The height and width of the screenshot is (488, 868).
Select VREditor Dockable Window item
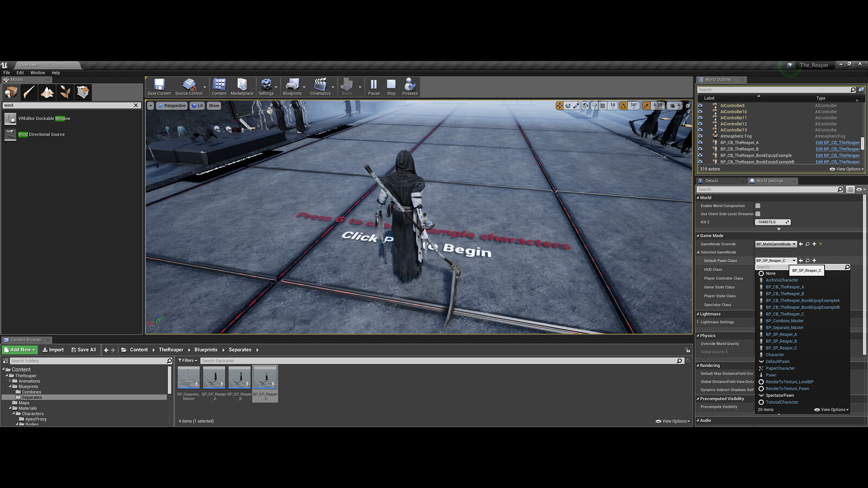click(x=44, y=118)
